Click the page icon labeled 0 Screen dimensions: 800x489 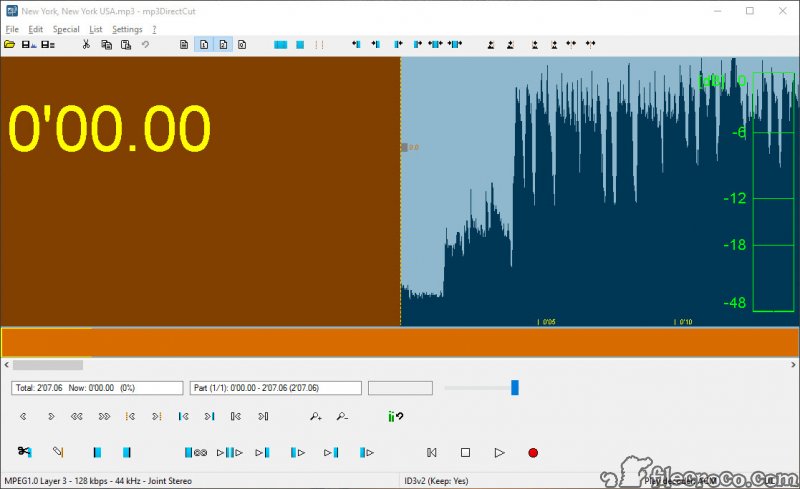click(242, 44)
